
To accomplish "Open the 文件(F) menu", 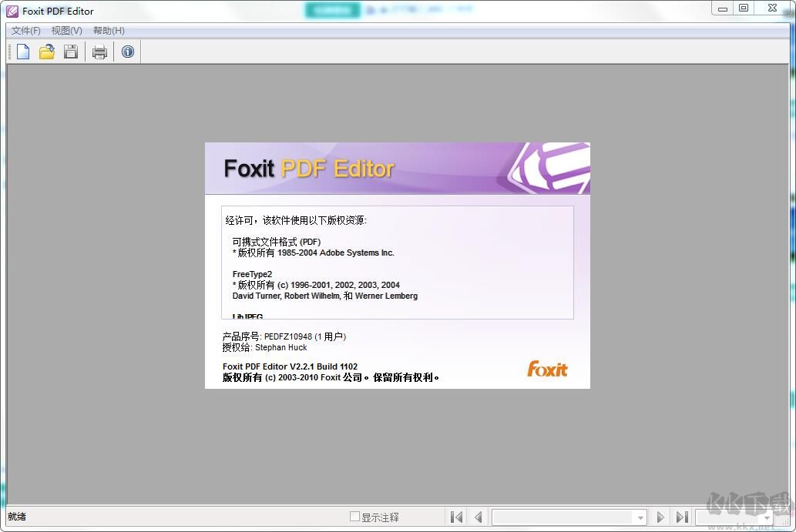I will click(24, 30).
